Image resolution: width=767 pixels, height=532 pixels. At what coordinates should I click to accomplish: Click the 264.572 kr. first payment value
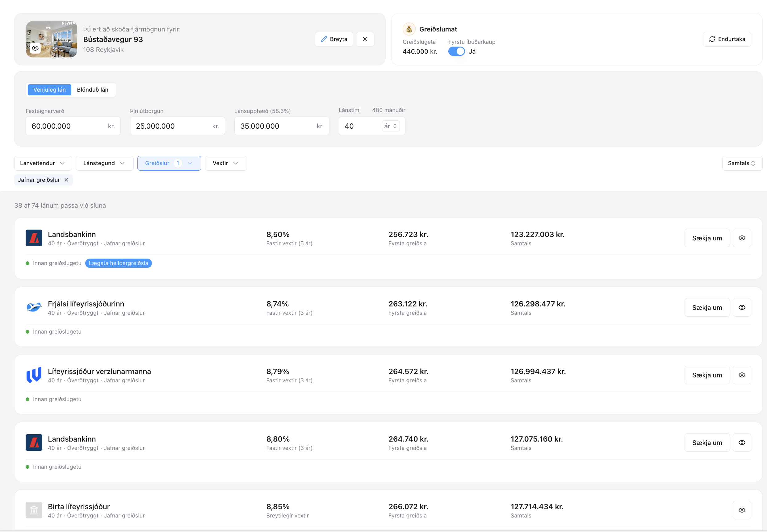point(409,371)
